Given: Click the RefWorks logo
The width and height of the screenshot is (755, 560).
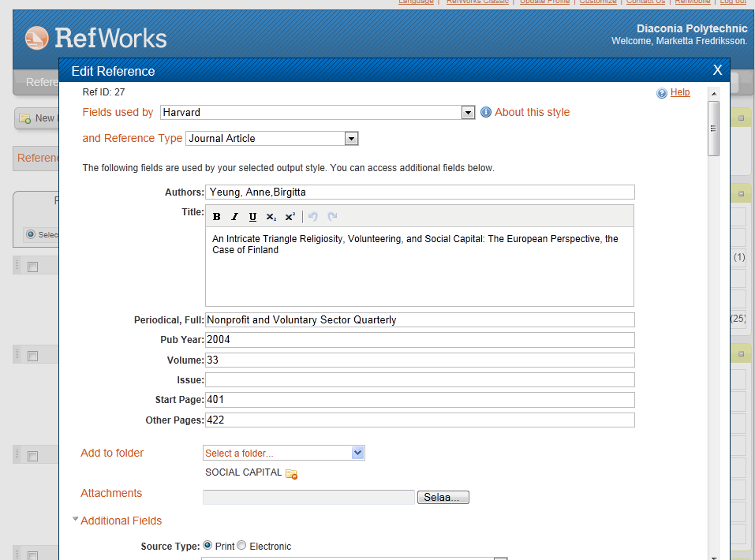Looking at the screenshot, I should click(x=95, y=38).
